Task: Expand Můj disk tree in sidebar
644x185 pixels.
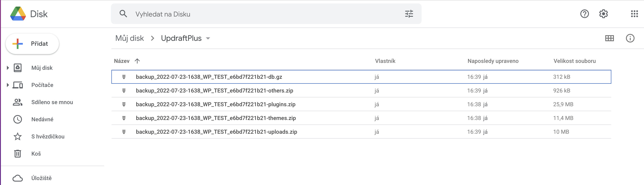Action: click(x=8, y=68)
